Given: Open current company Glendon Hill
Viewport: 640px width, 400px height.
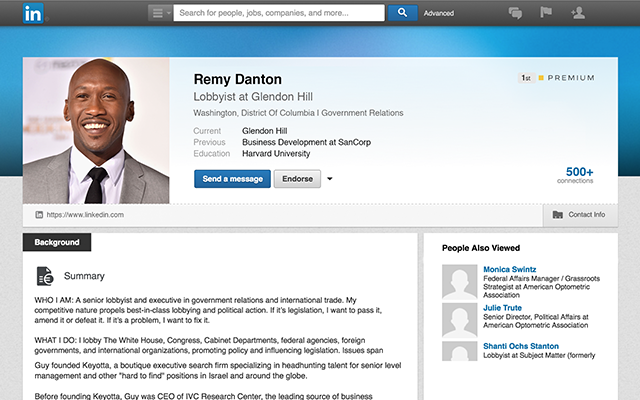Looking at the screenshot, I should click(x=264, y=131).
